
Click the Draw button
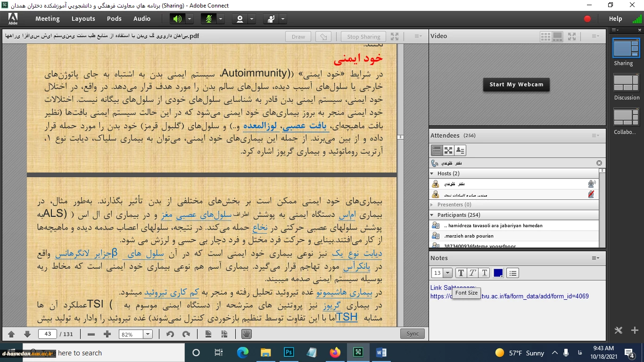point(298,37)
